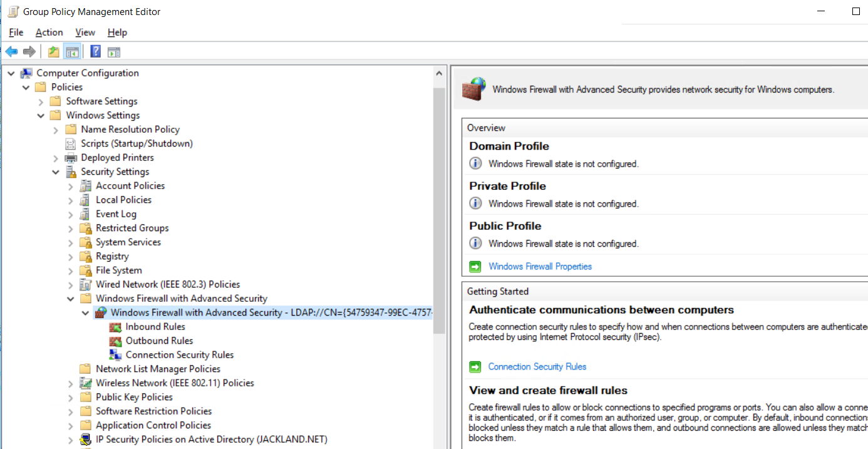Open the Windows Firewall Properties link

(540, 267)
